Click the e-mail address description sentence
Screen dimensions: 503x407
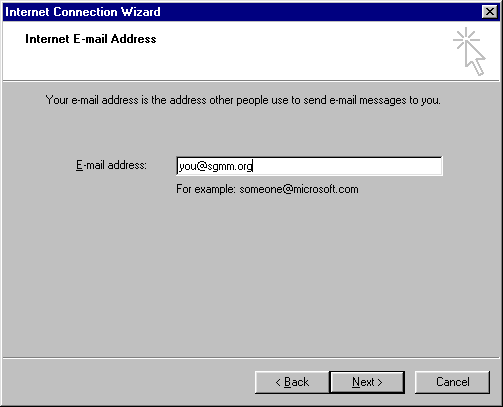pyautogui.click(x=243, y=100)
